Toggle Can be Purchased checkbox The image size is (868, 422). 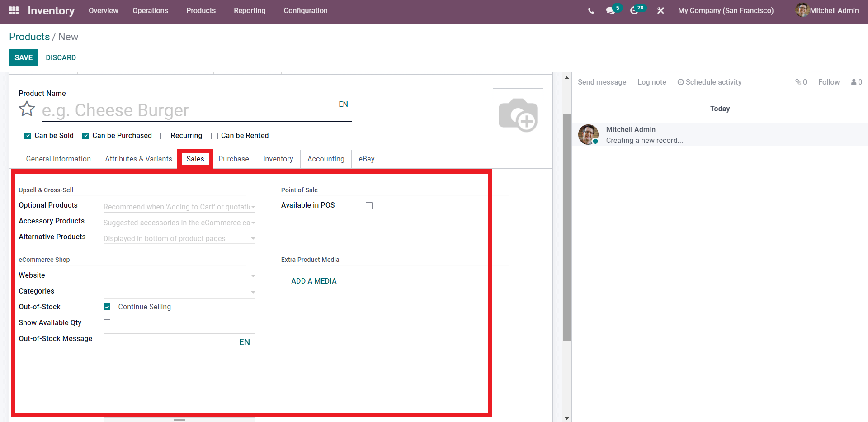85,136
